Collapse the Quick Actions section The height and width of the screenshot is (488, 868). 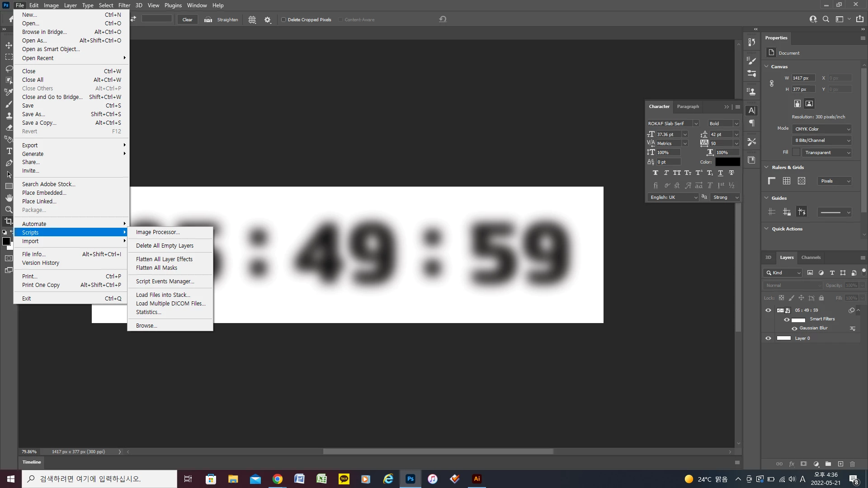point(766,229)
